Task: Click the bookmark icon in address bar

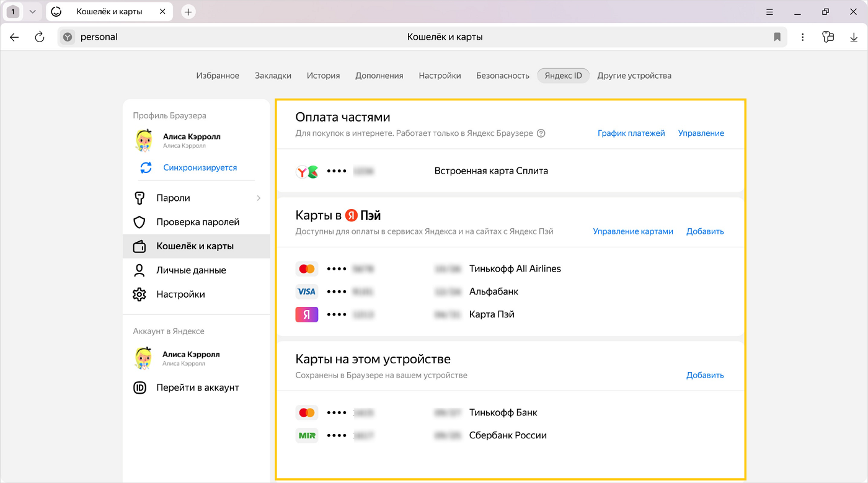Action: (777, 37)
